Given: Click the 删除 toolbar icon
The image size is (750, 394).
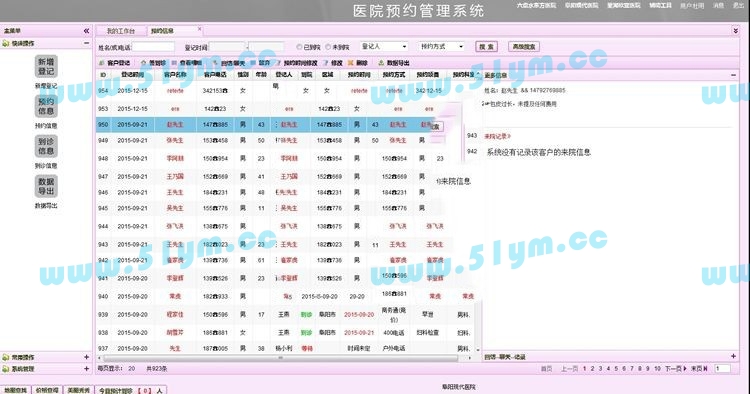Looking at the screenshot, I should 358,63.
